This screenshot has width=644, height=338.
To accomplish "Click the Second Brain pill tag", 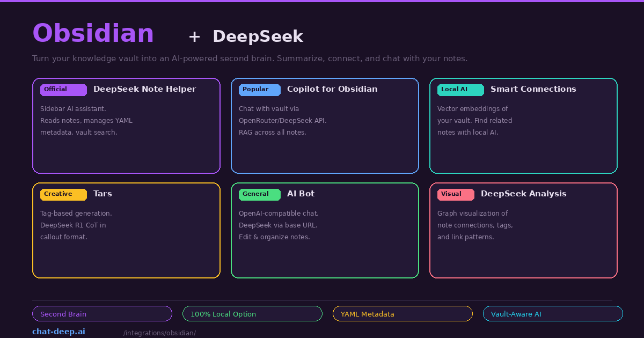I will click(x=102, y=314).
